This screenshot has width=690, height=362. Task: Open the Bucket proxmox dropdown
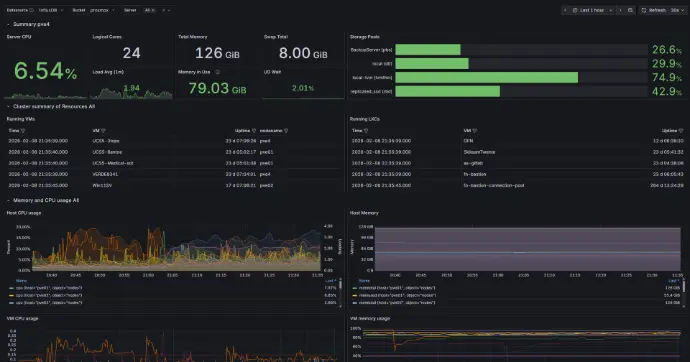[x=102, y=10]
